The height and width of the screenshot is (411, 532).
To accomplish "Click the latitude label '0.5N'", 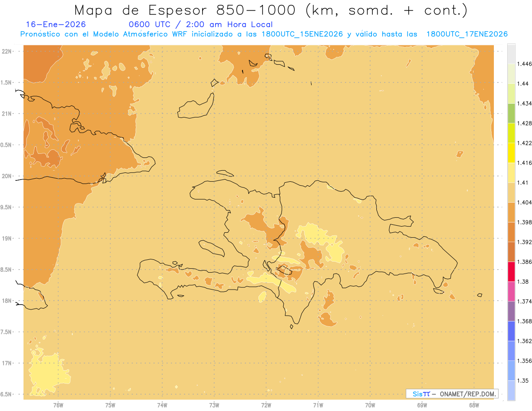I will click(7, 145).
